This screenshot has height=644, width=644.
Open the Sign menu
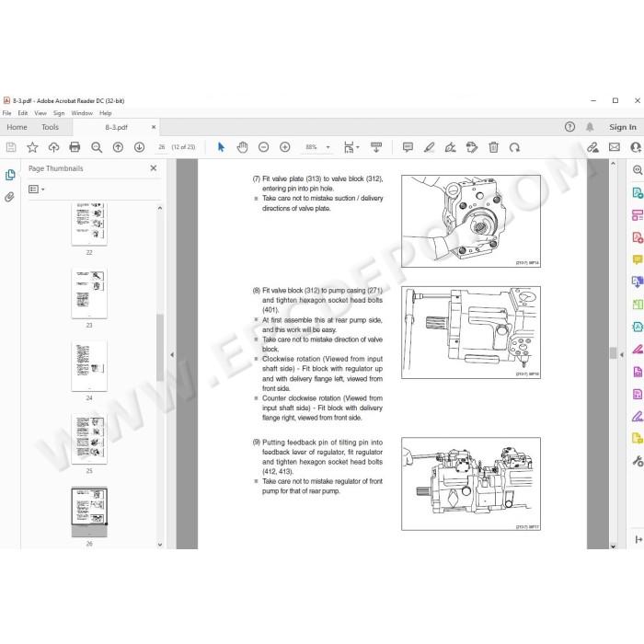click(x=59, y=113)
